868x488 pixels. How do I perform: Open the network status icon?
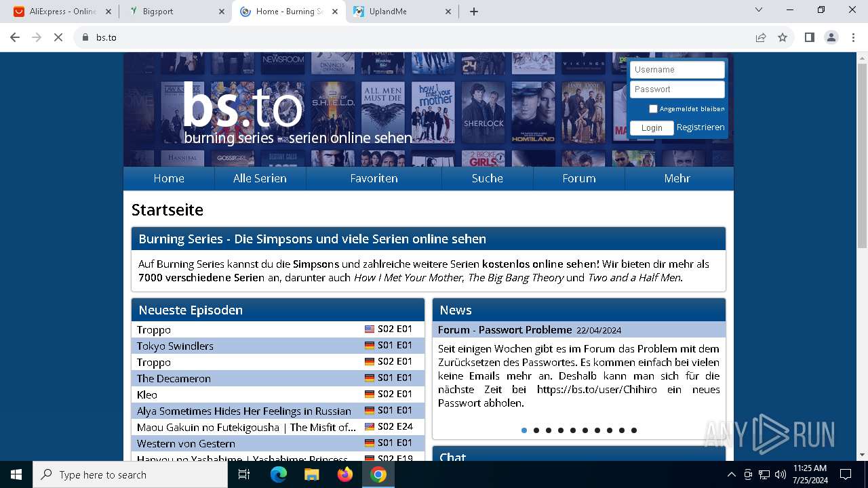(764, 474)
